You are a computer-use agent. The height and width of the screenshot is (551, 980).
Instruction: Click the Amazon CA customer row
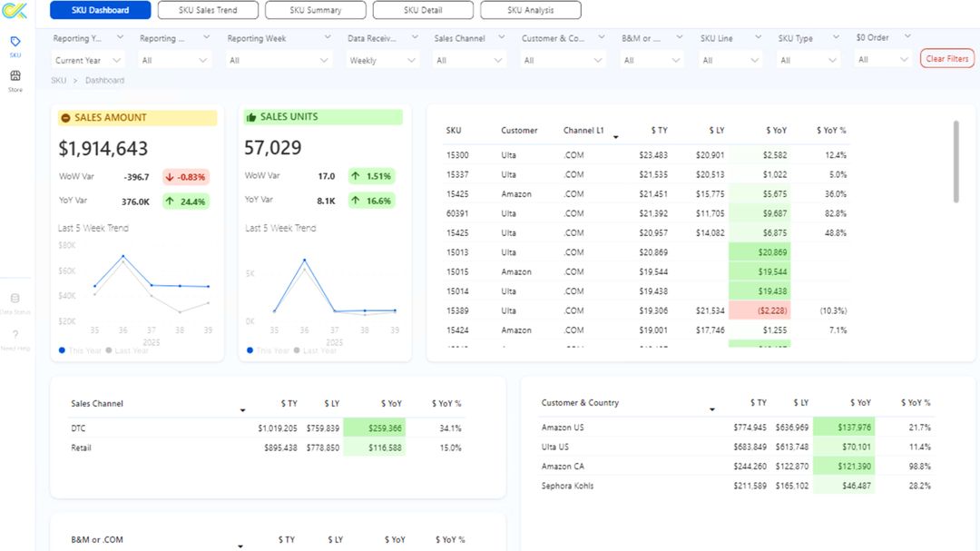click(737, 466)
